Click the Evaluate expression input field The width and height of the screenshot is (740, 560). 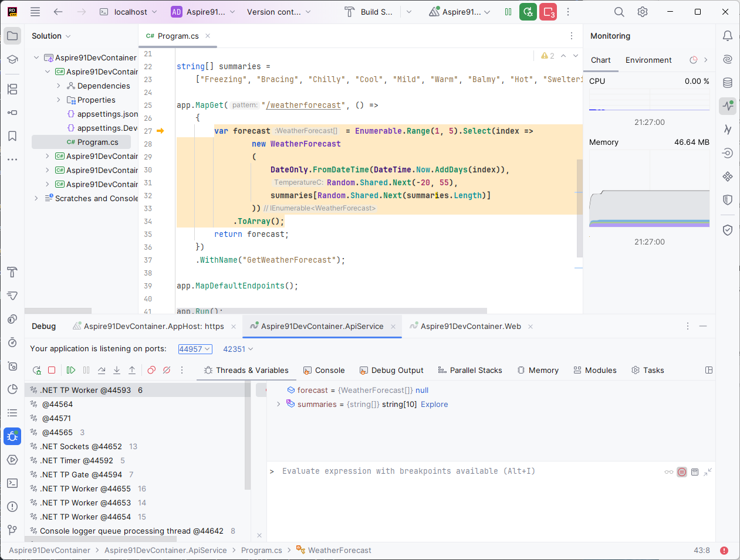[x=411, y=471]
